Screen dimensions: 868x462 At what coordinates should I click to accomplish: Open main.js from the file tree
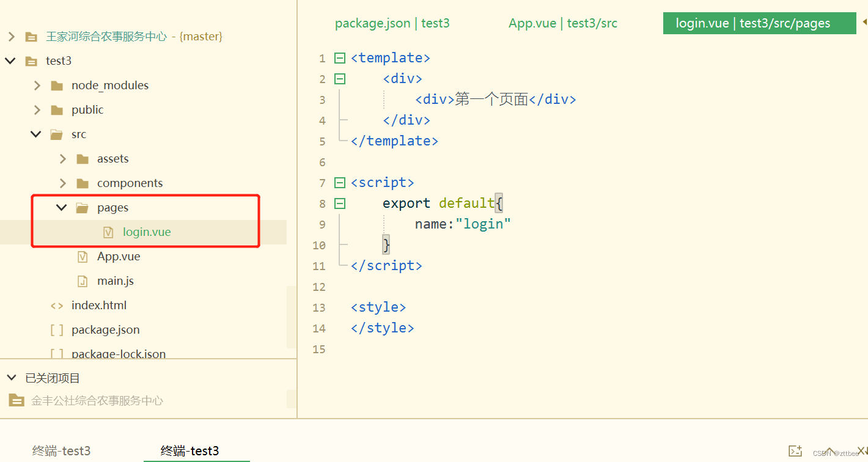[116, 281]
